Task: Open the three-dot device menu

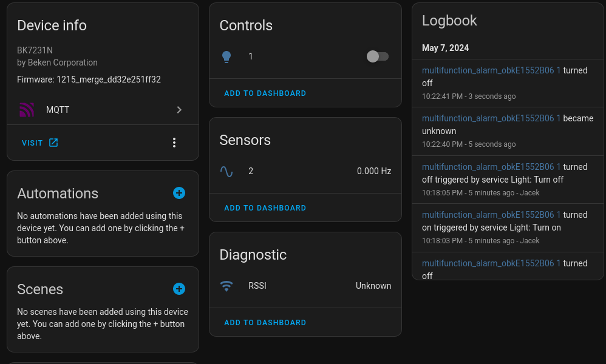Action: [x=174, y=143]
